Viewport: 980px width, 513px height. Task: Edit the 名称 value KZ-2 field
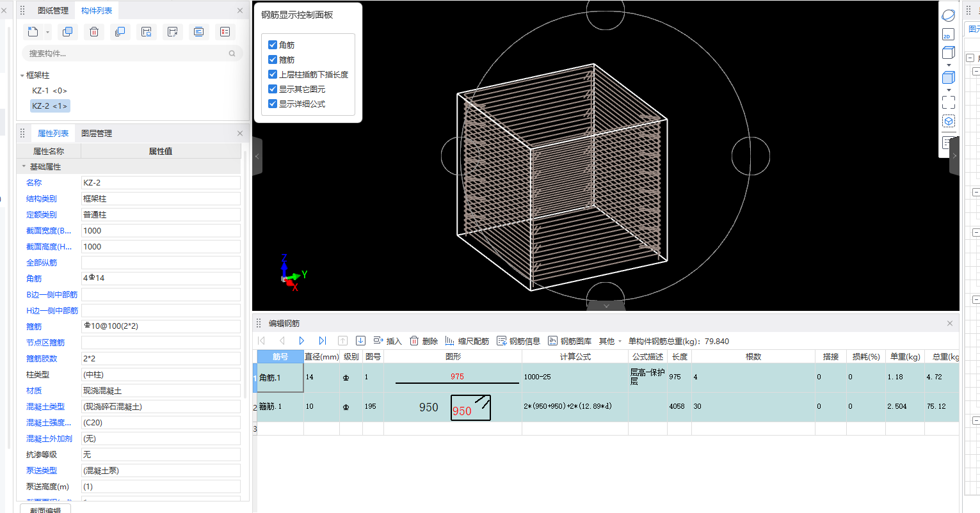(x=161, y=183)
